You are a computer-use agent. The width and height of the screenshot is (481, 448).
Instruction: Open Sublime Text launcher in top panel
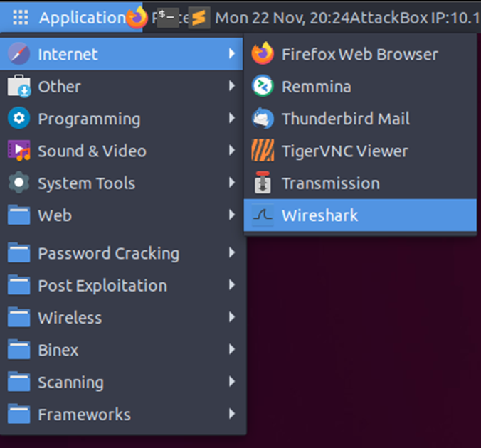[x=199, y=18]
